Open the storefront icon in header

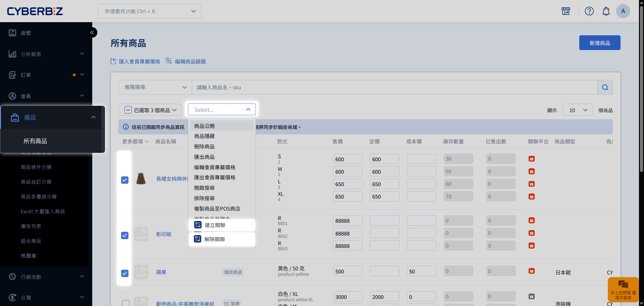click(566, 11)
